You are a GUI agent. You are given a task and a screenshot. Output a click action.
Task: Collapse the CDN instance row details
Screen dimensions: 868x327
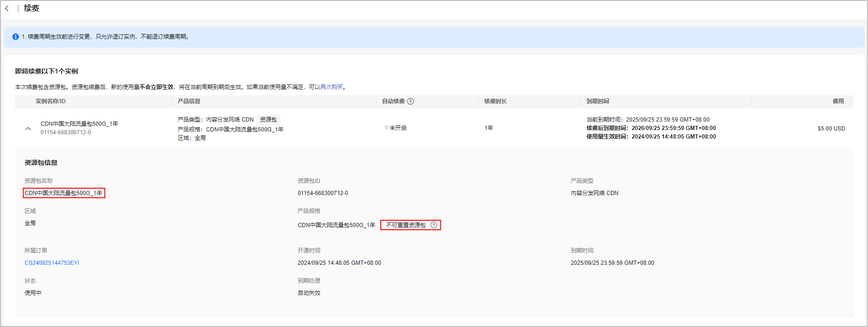pyautogui.click(x=28, y=128)
